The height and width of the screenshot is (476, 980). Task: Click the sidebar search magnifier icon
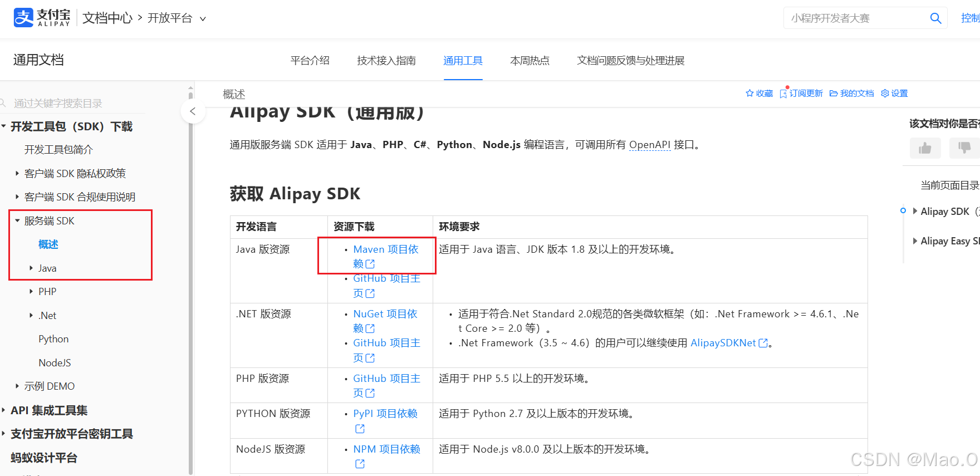pos(3,103)
